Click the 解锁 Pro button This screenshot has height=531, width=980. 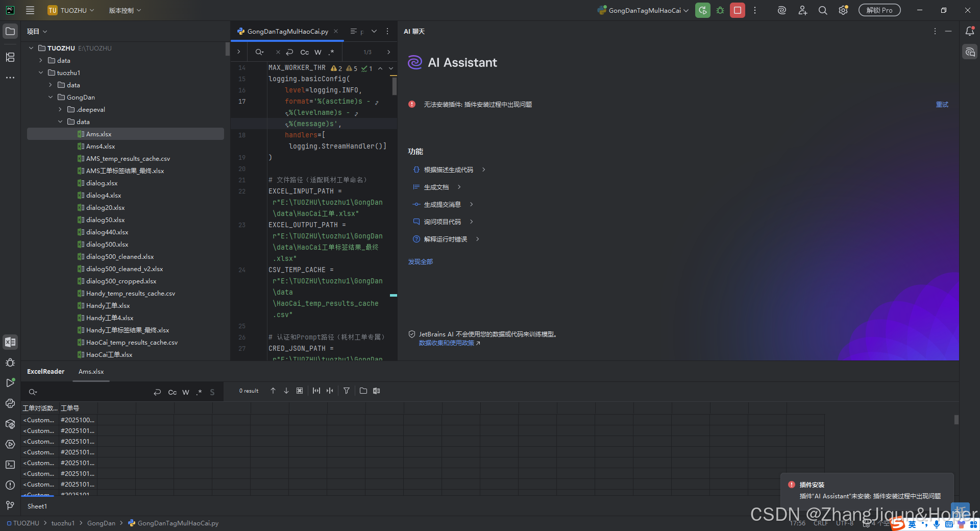pos(879,10)
